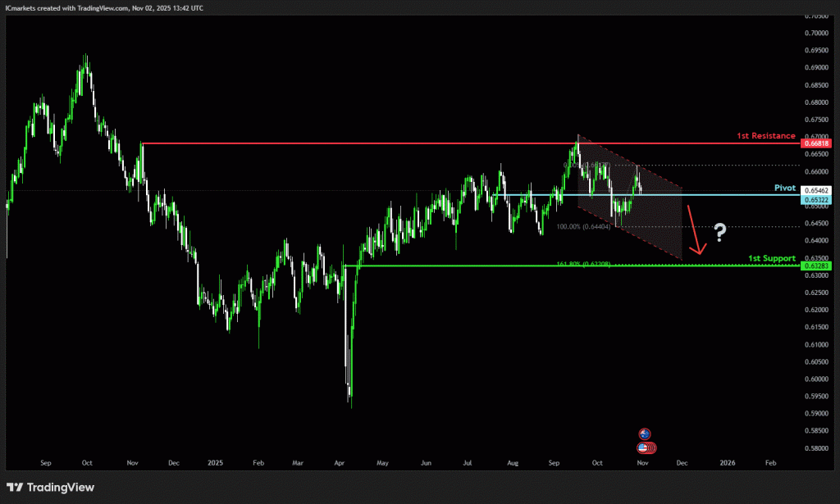Click the 2026 label on time axis
The width and height of the screenshot is (840, 504).
coord(727,463)
